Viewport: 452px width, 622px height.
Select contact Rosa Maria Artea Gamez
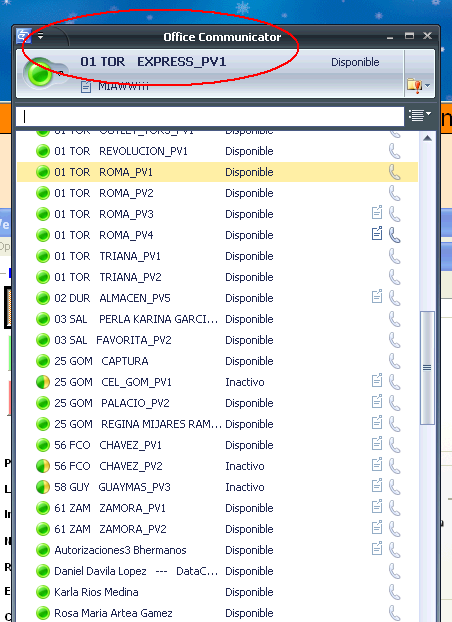point(217,613)
